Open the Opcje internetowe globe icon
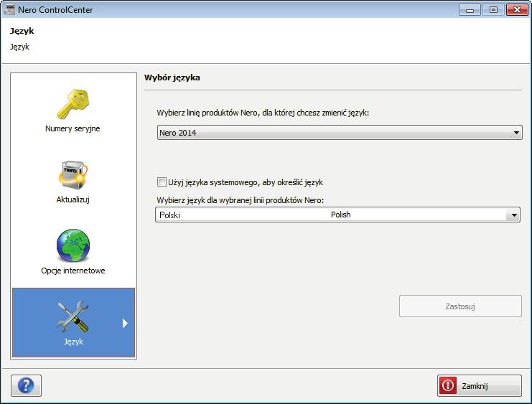 coord(73,245)
